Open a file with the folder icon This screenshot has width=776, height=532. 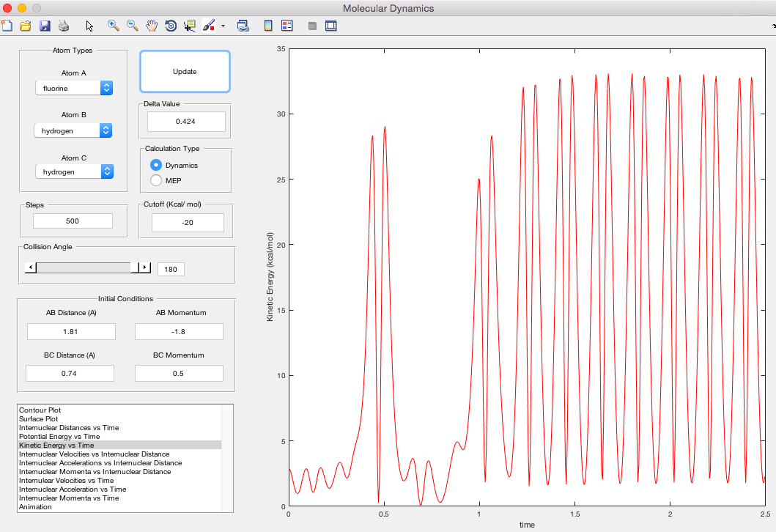tap(26, 26)
